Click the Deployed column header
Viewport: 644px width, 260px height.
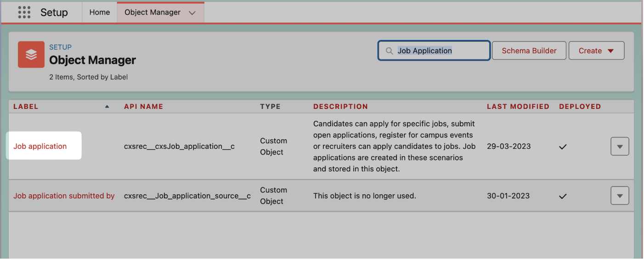tap(580, 107)
